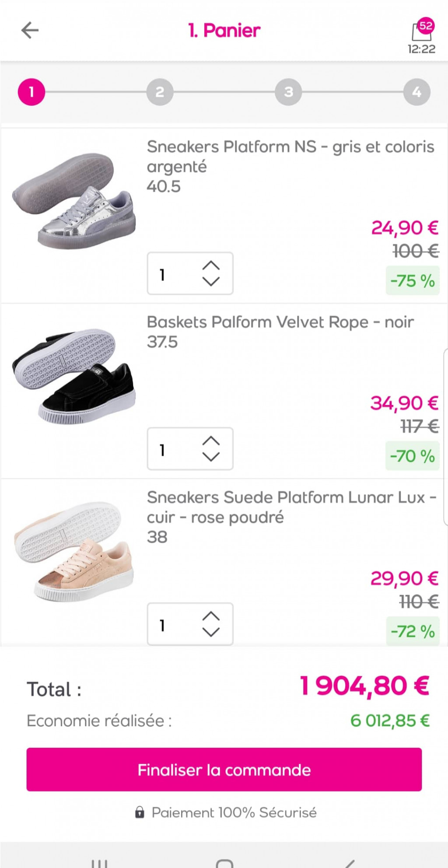448x868 pixels.
Task: Increase quantity of silver Platform NS sneakers
Action: [x=211, y=265]
